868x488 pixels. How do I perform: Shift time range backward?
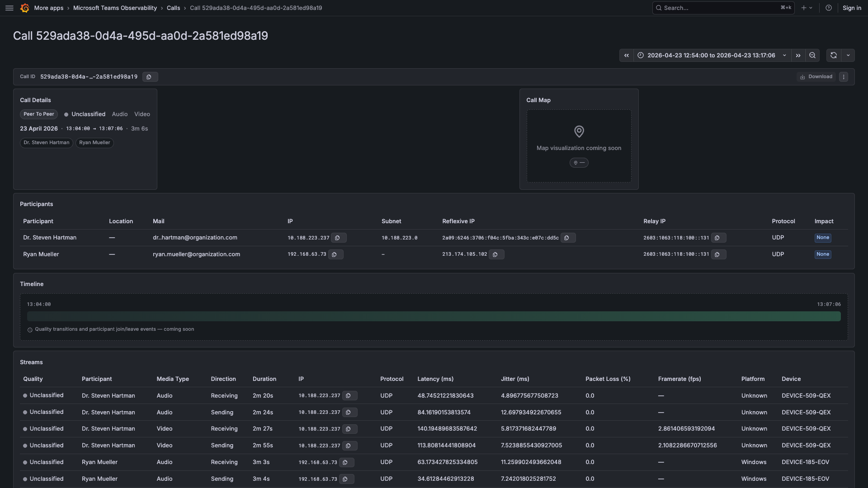[627, 56]
